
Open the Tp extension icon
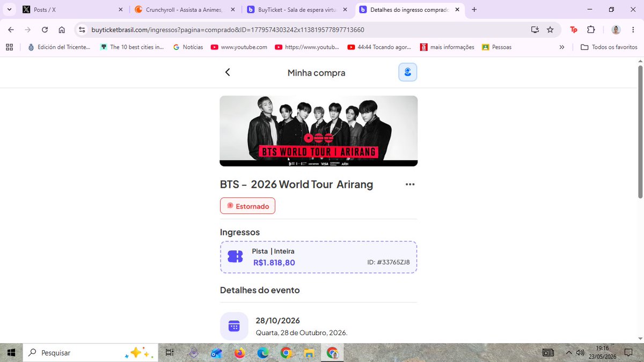pyautogui.click(x=574, y=29)
